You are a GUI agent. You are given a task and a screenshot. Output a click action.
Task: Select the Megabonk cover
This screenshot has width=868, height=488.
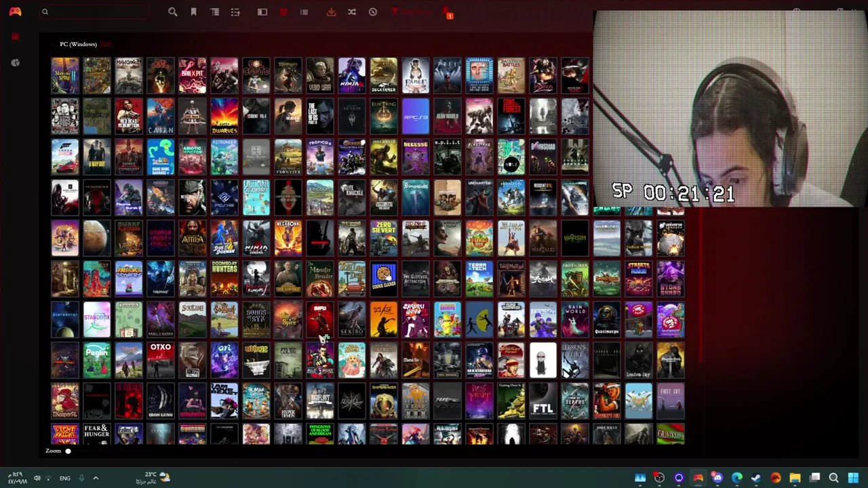(288, 238)
